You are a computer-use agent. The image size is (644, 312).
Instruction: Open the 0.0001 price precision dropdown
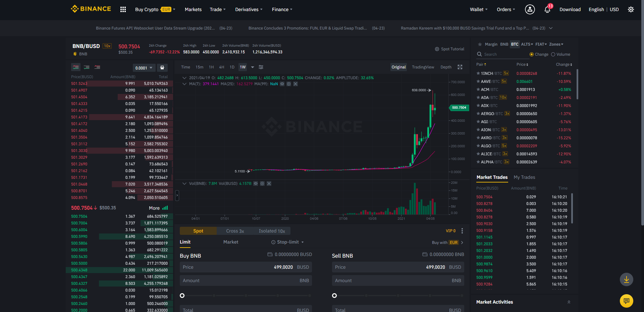144,68
